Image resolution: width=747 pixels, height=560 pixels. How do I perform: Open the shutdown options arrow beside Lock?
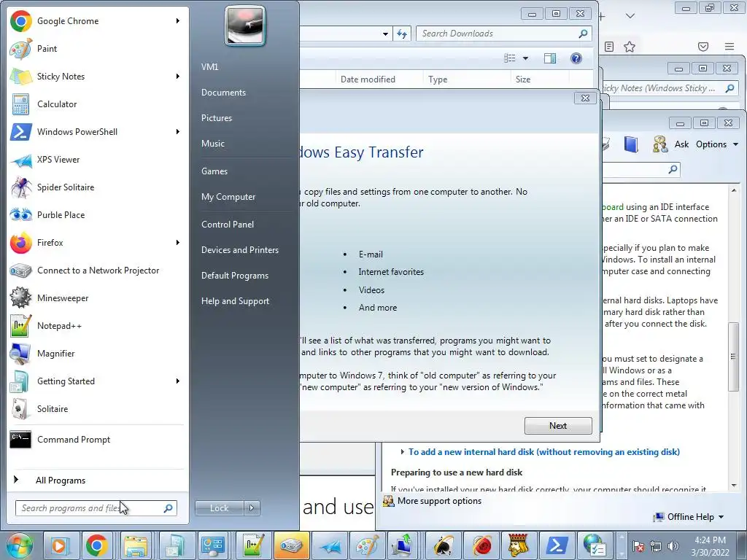pos(252,508)
